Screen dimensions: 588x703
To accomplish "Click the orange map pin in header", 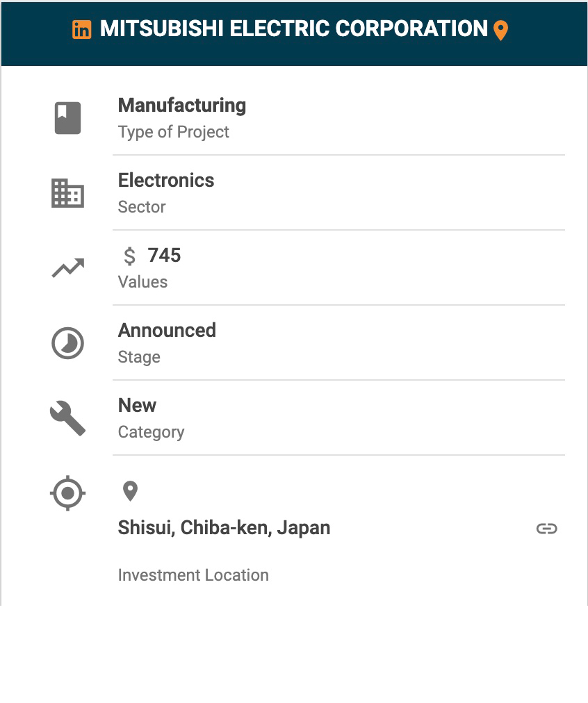I will [500, 31].
